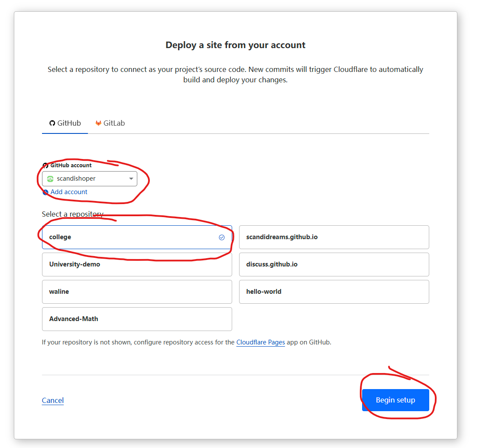Open the Cloudflare Pages link
502x448 pixels.
[260, 342]
